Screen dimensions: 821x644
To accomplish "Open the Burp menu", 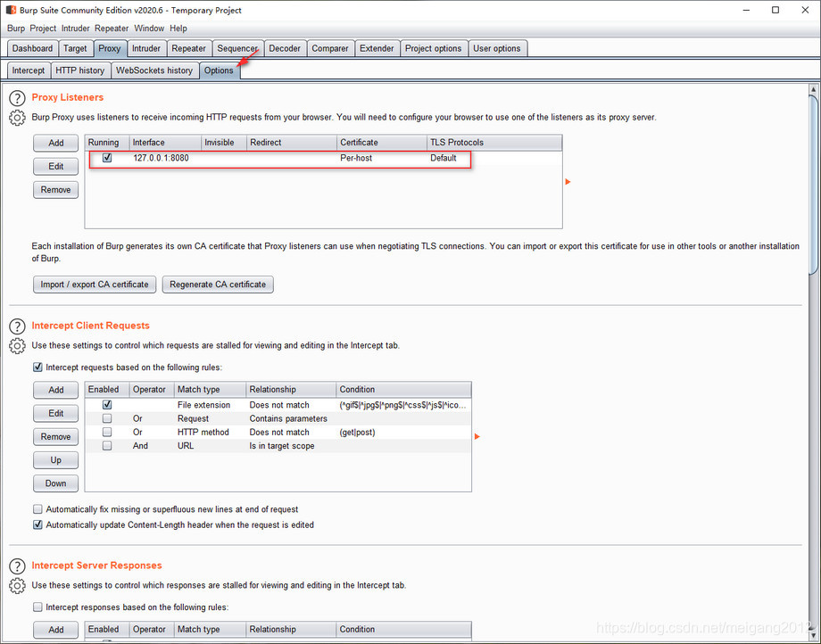I will (x=16, y=29).
